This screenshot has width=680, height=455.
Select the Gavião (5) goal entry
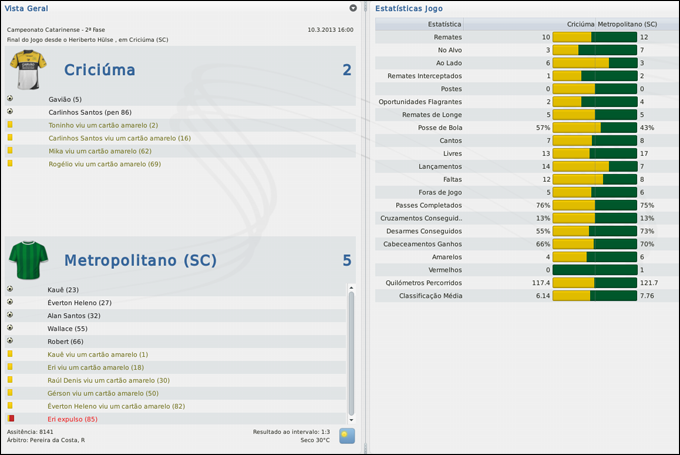[x=65, y=99]
